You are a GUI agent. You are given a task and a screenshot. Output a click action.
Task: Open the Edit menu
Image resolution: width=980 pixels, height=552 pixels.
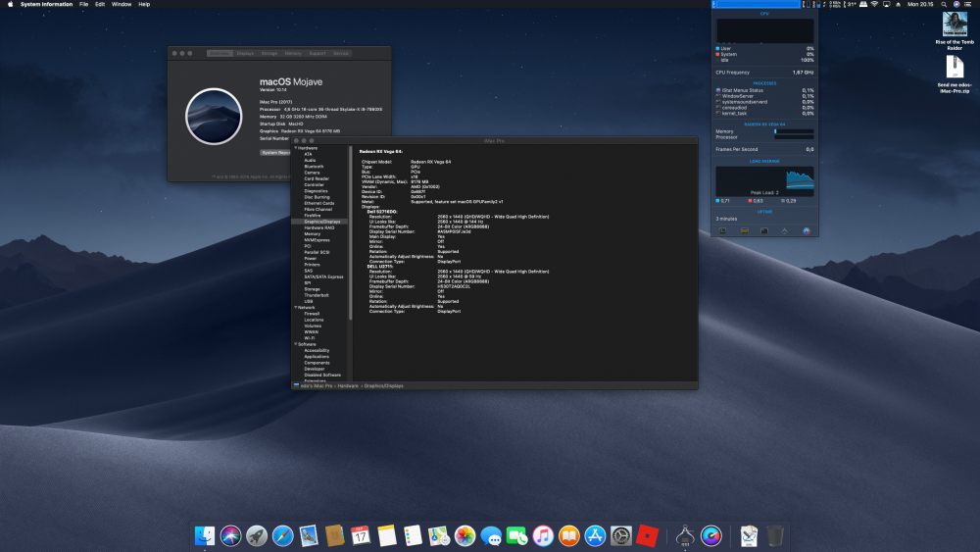click(x=100, y=4)
